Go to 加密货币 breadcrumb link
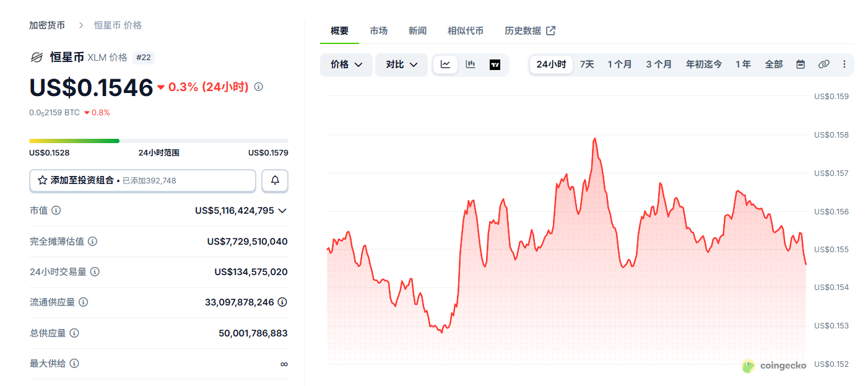 [x=47, y=25]
